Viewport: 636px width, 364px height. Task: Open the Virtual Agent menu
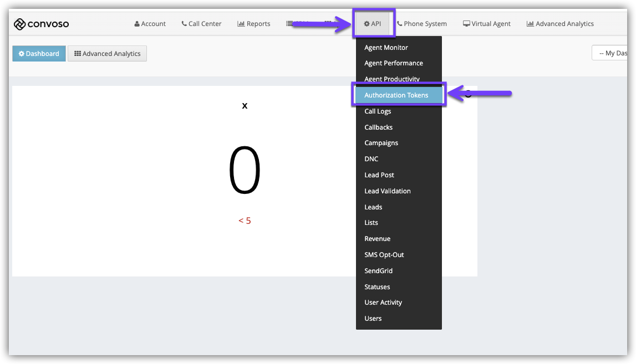click(487, 24)
